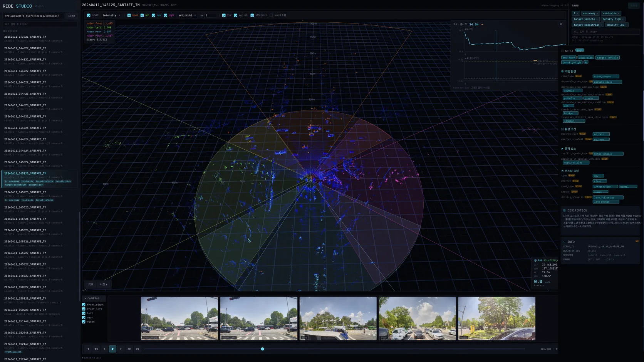
Task: Expand STREAMS (22) at bottom
Action: pos(91,358)
